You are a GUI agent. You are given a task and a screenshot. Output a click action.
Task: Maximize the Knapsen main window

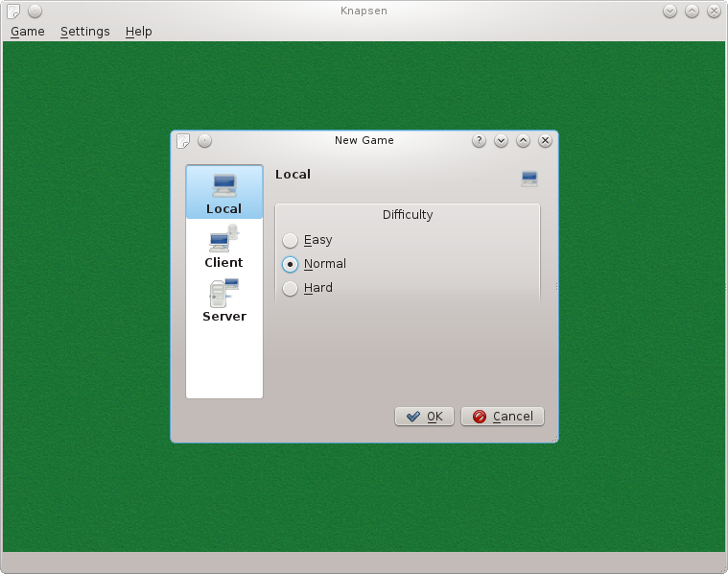coord(692,12)
